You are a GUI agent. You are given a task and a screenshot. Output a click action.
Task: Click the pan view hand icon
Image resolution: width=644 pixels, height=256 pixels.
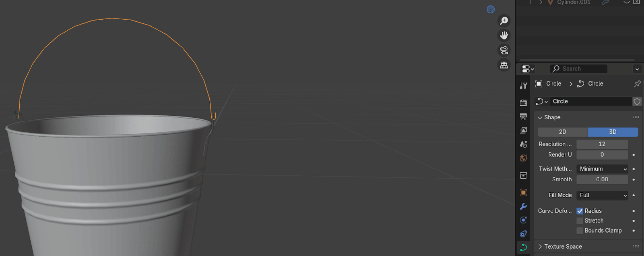tap(504, 35)
